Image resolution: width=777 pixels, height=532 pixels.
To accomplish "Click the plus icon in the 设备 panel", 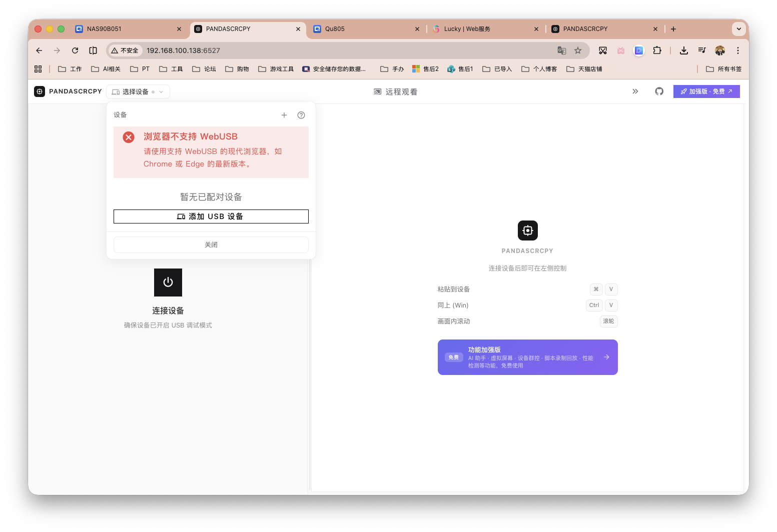I will click(x=284, y=115).
